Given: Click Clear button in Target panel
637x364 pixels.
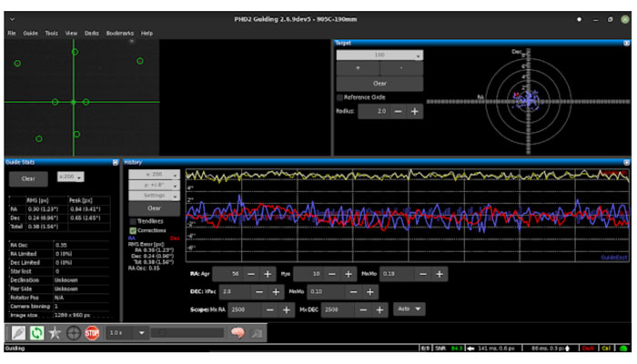Looking at the screenshot, I should (379, 83).
